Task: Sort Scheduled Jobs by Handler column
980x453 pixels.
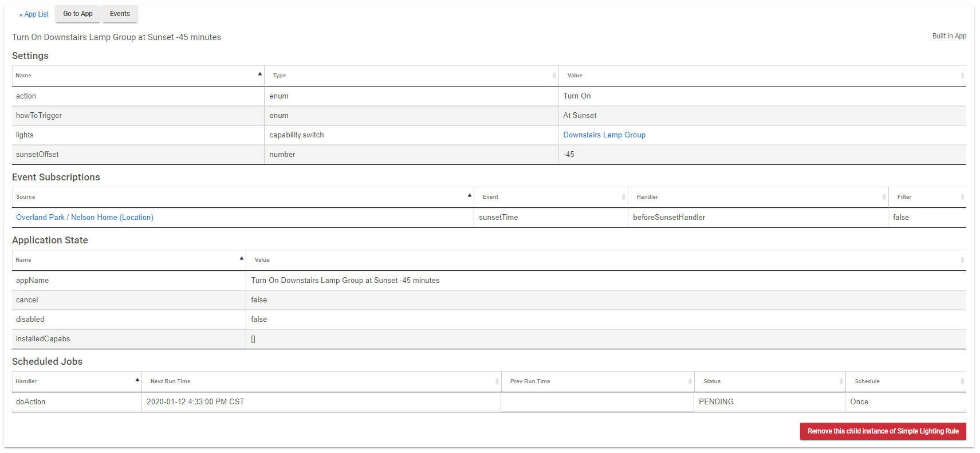Action: (x=77, y=381)
